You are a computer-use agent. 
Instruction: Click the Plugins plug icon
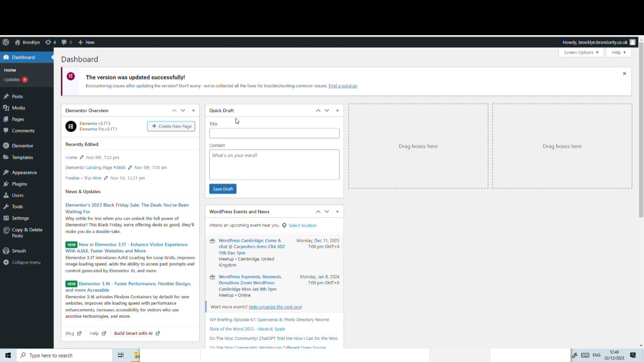pos(7,184)
